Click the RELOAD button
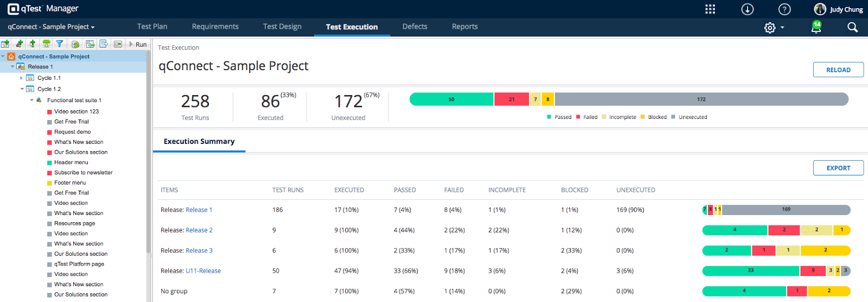 (x=838, y=70)
